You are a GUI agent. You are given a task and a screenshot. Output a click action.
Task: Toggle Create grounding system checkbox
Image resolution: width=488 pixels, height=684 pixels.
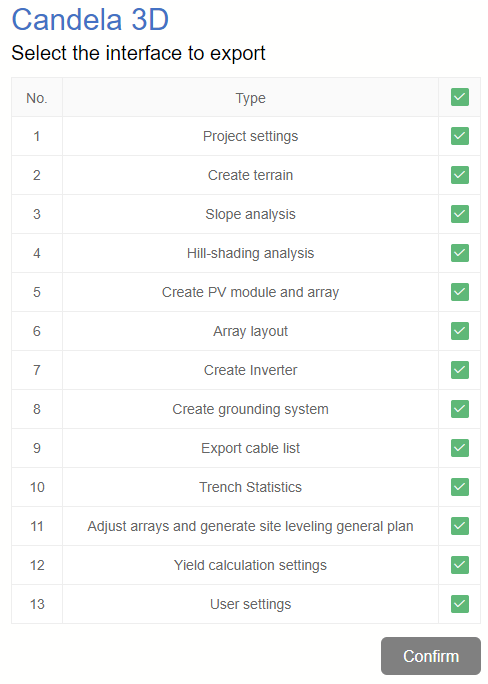[x=460, y=409]
